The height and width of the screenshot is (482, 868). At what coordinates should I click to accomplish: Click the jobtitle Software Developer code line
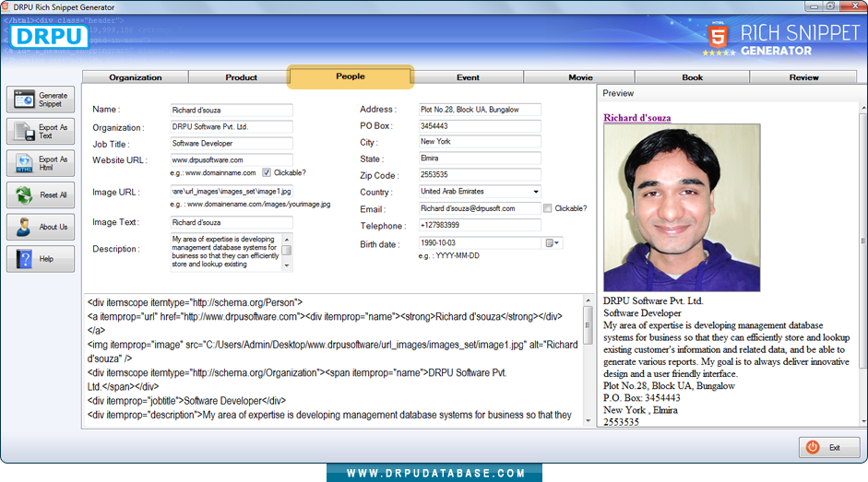186,401
